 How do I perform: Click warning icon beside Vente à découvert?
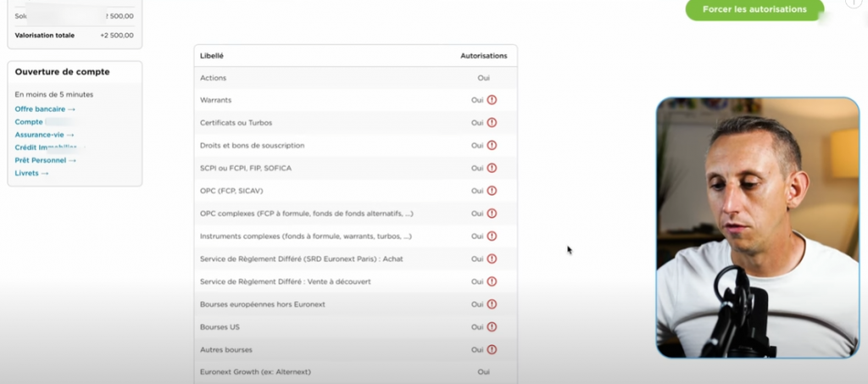coord(492,281)
